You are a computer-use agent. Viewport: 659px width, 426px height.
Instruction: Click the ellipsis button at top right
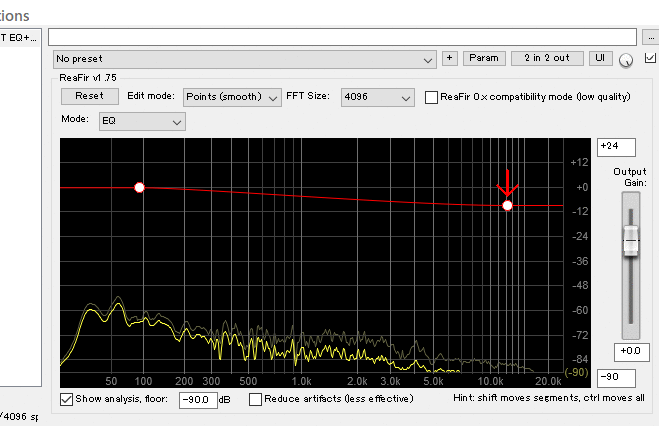click(650, 37)
